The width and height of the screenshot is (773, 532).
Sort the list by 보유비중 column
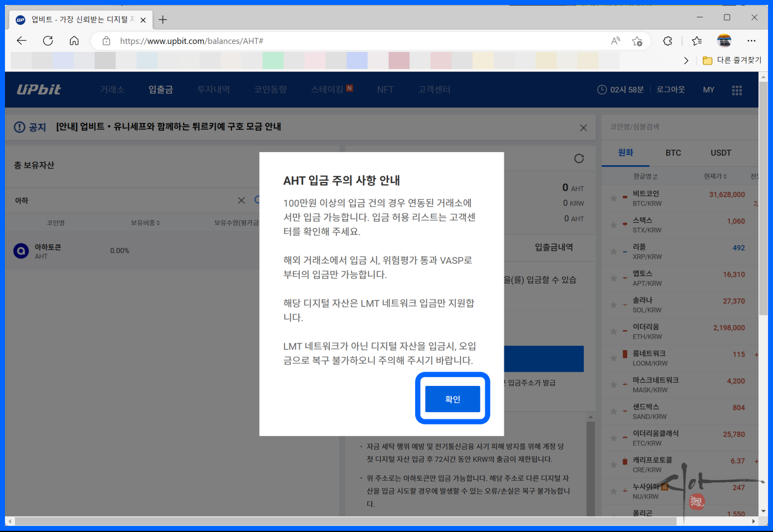coord(145,223)
